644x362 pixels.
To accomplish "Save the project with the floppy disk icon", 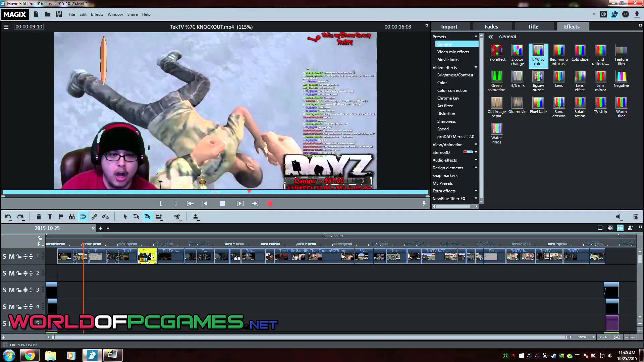I will (59, 14).
